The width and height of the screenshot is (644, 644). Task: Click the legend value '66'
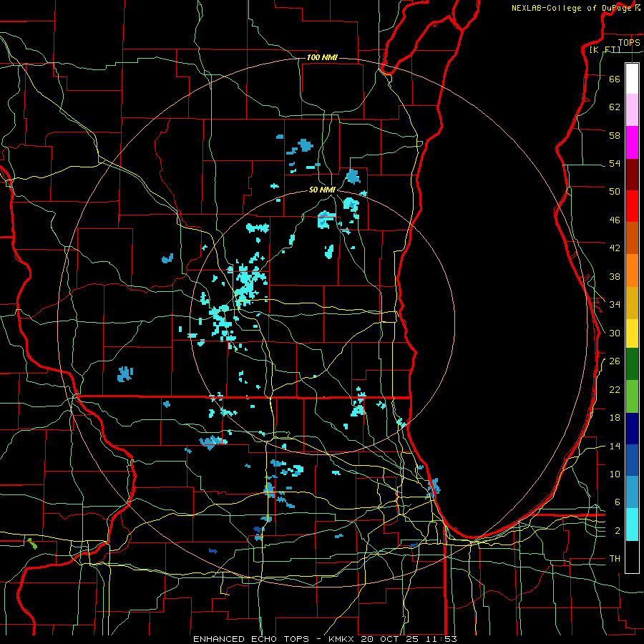pos(615,79)
